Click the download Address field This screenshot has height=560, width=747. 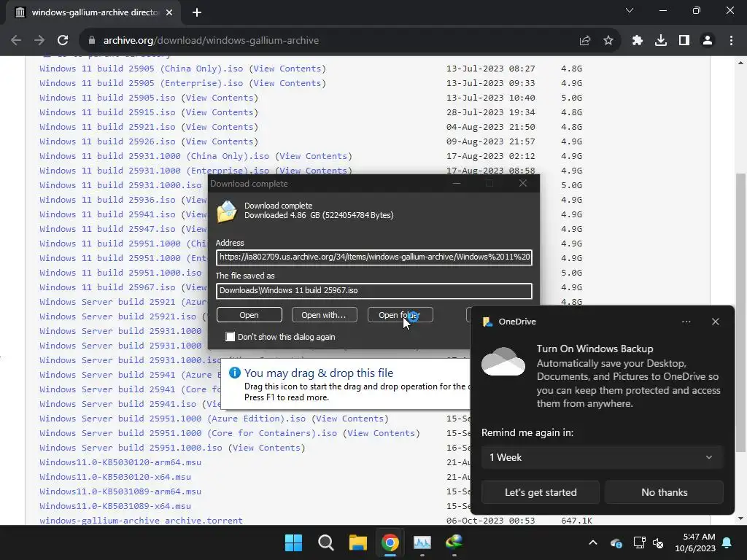click(374, 257)
